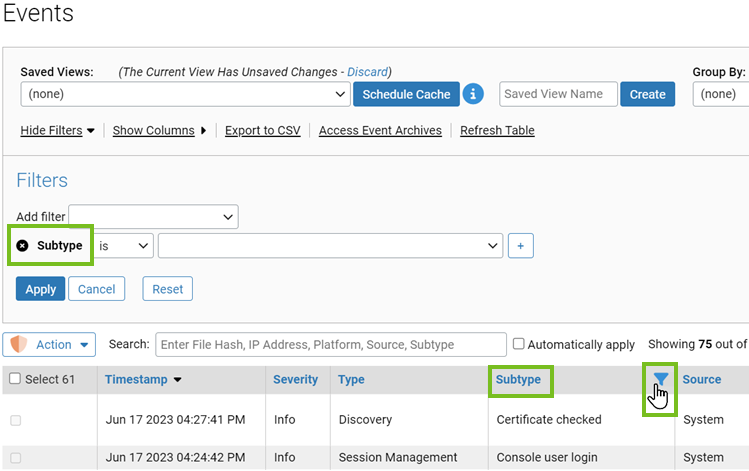Click the 'Discovery' type cell
The height and width of the screenshot is (471, 749).
(x=365, y=419)
